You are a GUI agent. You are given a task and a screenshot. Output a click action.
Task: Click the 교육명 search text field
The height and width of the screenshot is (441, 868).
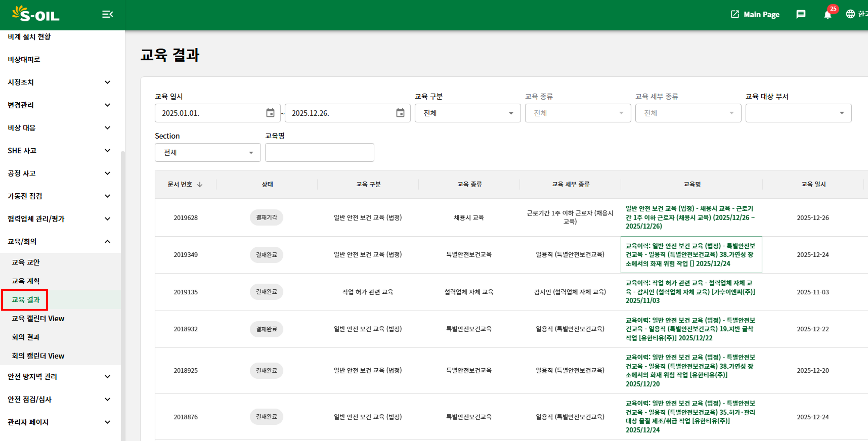[319, 152]
